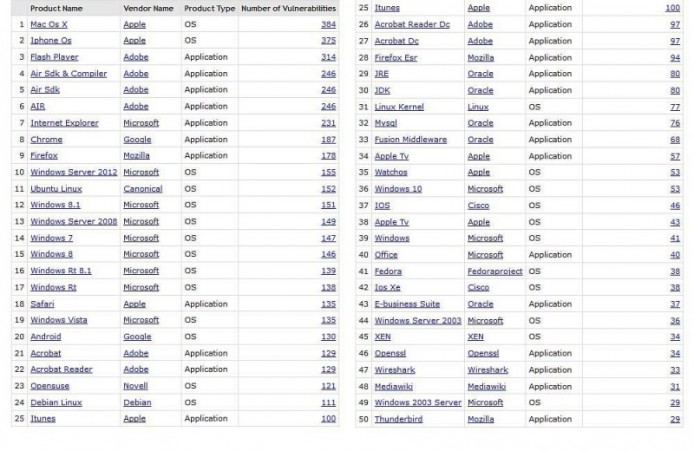Click the Canonical vendor link
The height and width of the screenshot is (451, 694).
142,188
